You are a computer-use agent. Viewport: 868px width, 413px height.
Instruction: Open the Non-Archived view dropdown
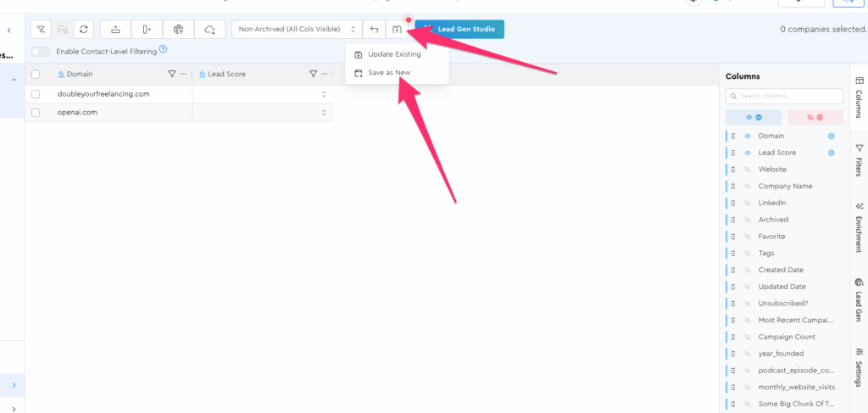[x=297, y=30]
